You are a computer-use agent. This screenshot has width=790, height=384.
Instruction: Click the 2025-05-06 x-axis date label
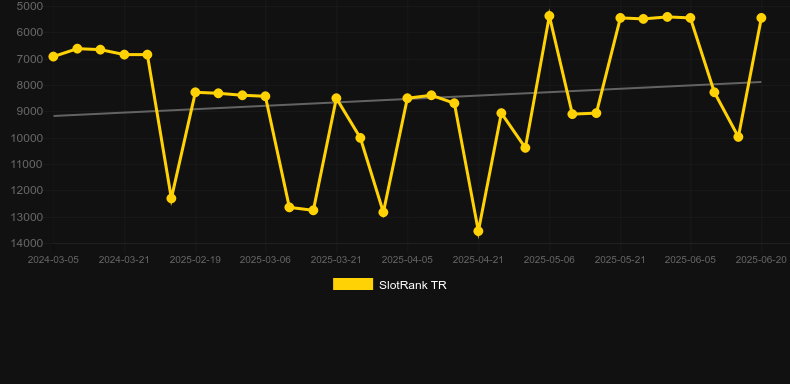click(x=549, y=260)
